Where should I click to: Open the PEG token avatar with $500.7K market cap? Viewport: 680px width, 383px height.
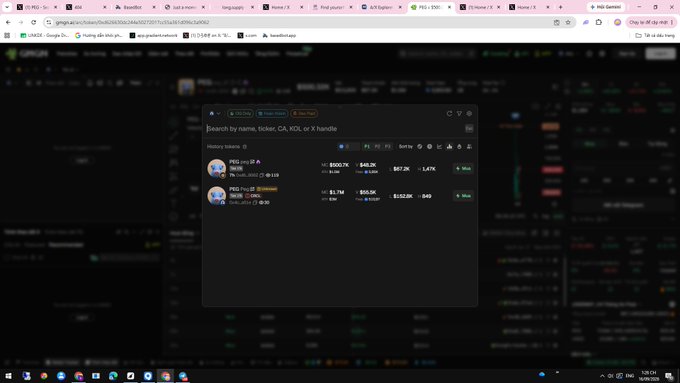point(216,169)
